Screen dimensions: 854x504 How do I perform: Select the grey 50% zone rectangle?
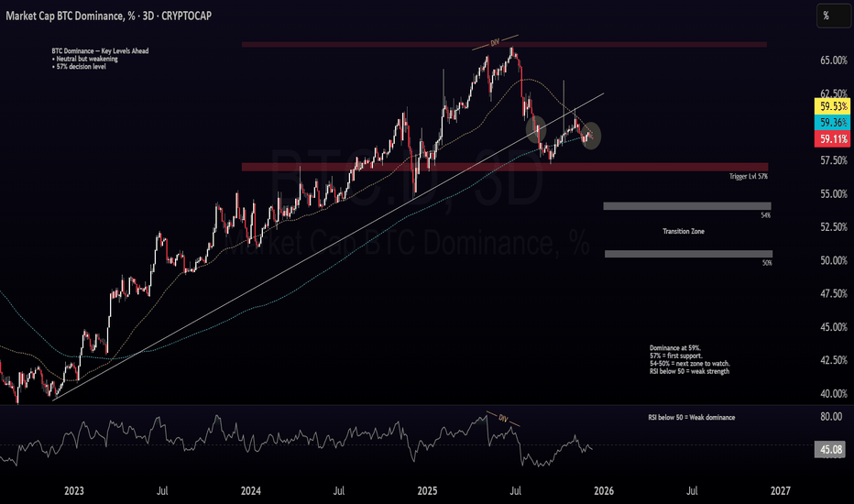[687, 254]
